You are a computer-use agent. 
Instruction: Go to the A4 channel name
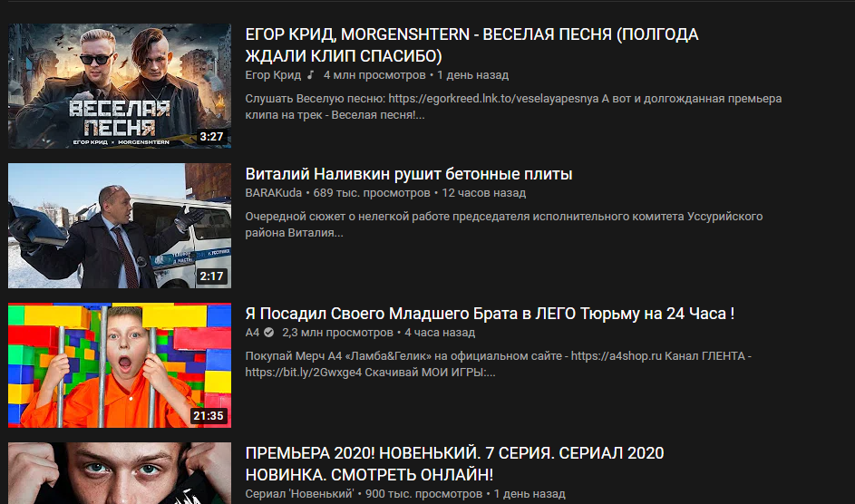252,333
